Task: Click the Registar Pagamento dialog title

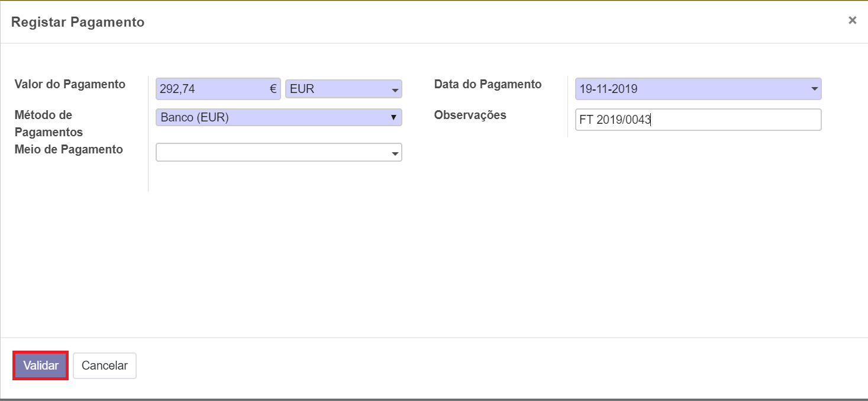Action: point(78,23)
